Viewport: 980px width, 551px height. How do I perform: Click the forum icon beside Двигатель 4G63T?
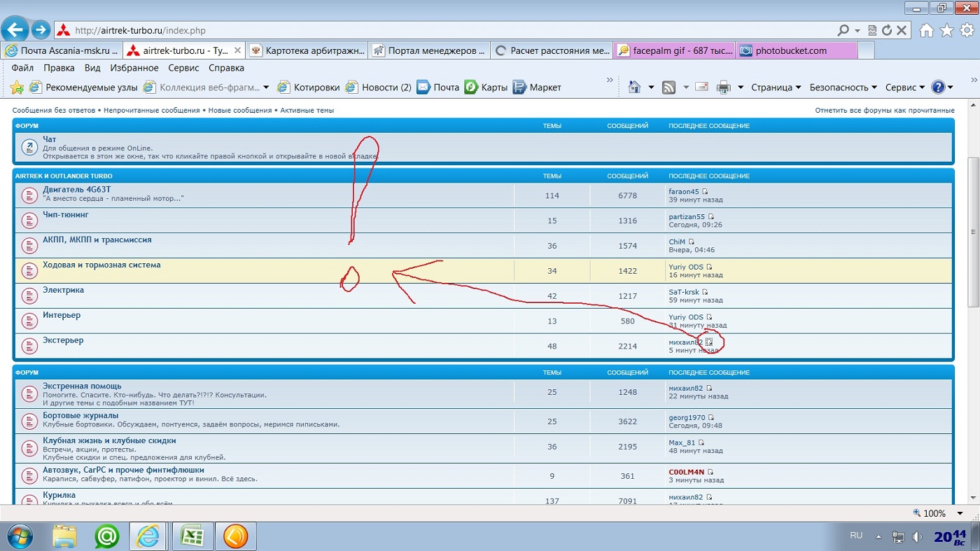[x=29, y=195]
